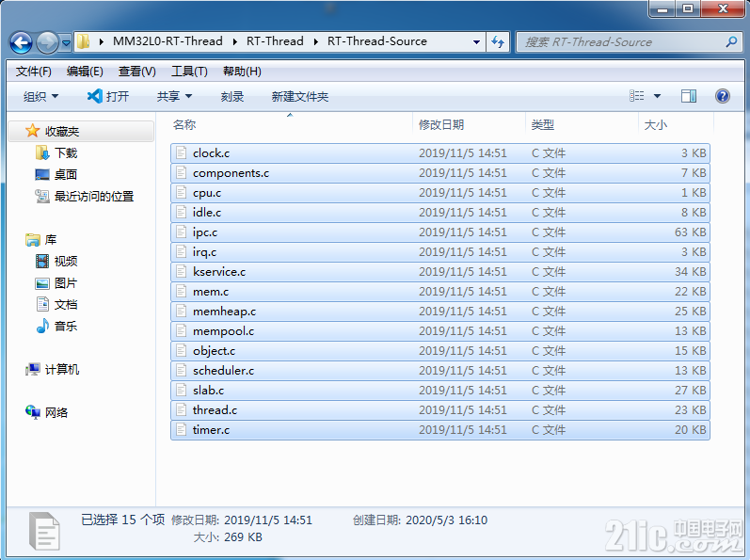This screenshot has width=750, height=560.
Task: Open the 共享 dropdown
Action: pos(174,97)
